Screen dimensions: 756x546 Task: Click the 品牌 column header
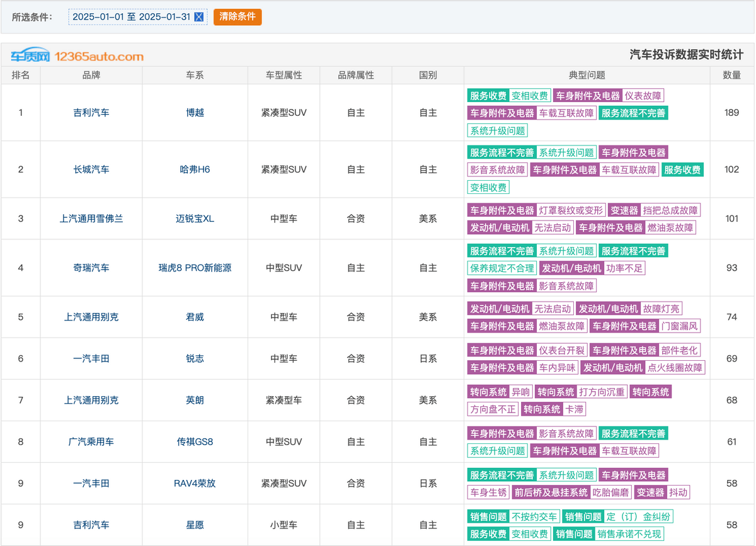point(91,75)
